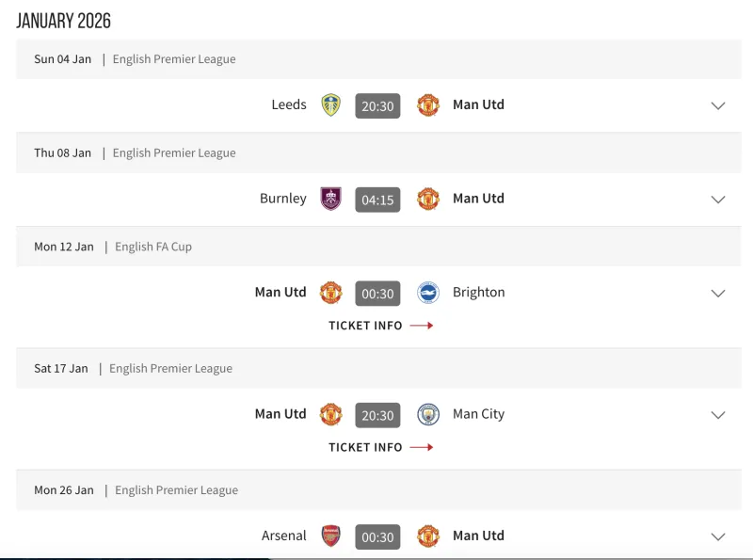Click the Leeds United club crest
This screenshot has width=753, height=560.
point(330,105)
